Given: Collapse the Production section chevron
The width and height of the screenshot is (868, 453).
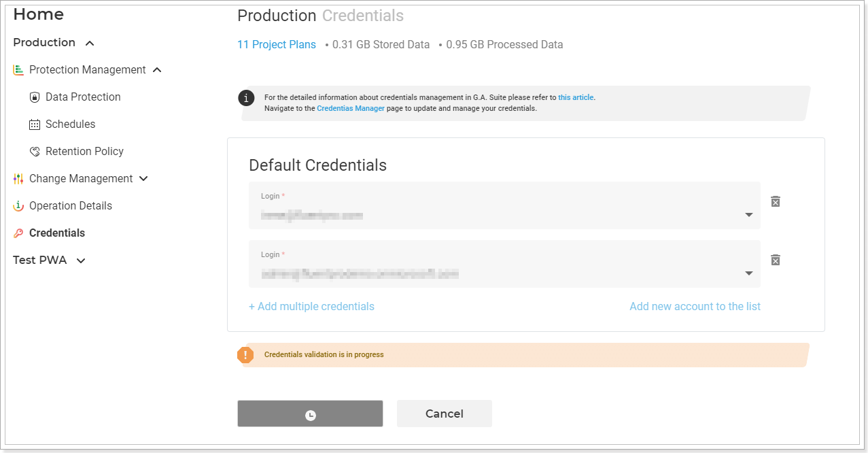Looking at the screenshot, I should point(90,44).
